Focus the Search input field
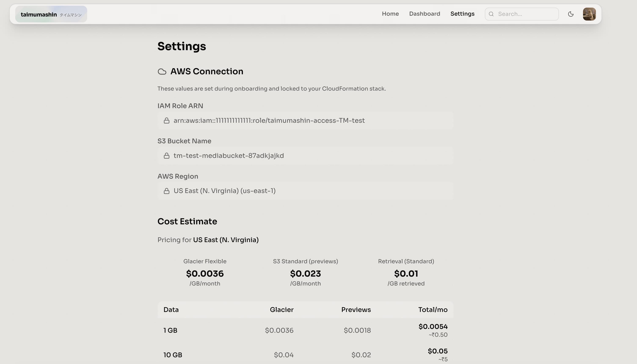The width and height of the screenshot is (637, 364). (x=522, y=14)
